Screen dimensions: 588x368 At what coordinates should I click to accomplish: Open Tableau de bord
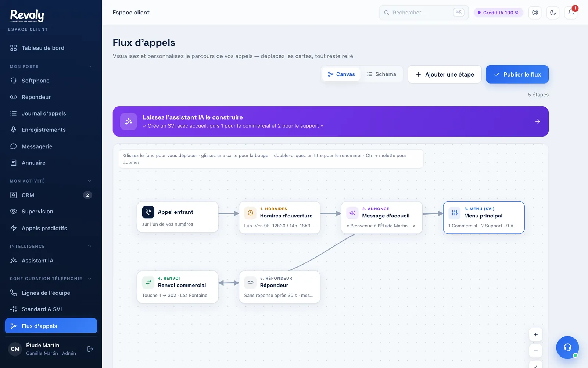click(51, 48)
